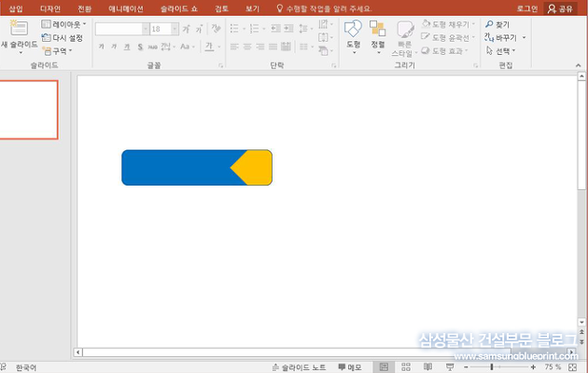Click Shape Effects (도형 효과)
The image size is (588, 373).
tap(444, 50)
